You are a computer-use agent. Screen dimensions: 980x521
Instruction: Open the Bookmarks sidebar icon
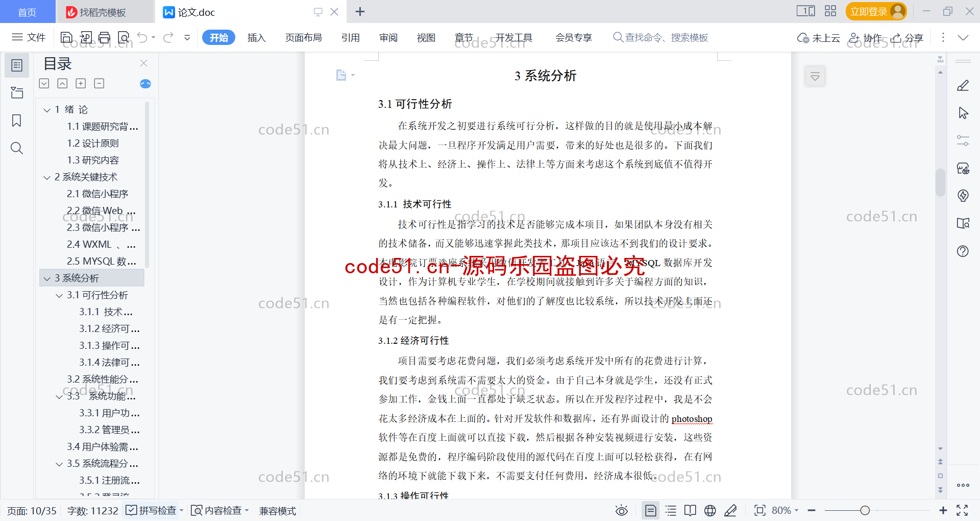[17, 121]
